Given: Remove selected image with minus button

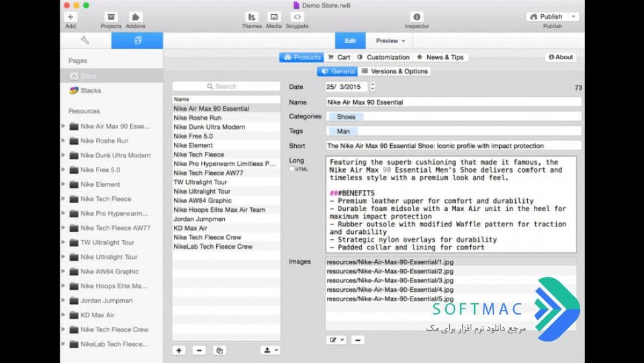Looking at the screenshot, I should click(358, 340).
